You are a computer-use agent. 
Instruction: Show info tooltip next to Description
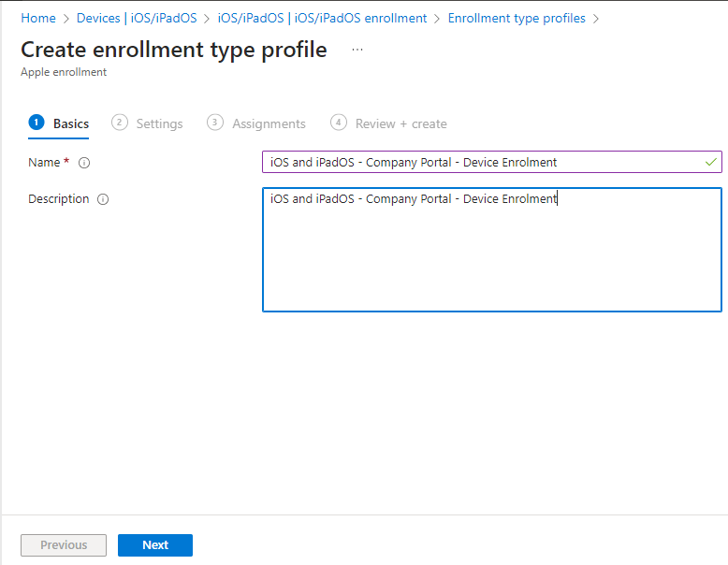coord(103,199)
